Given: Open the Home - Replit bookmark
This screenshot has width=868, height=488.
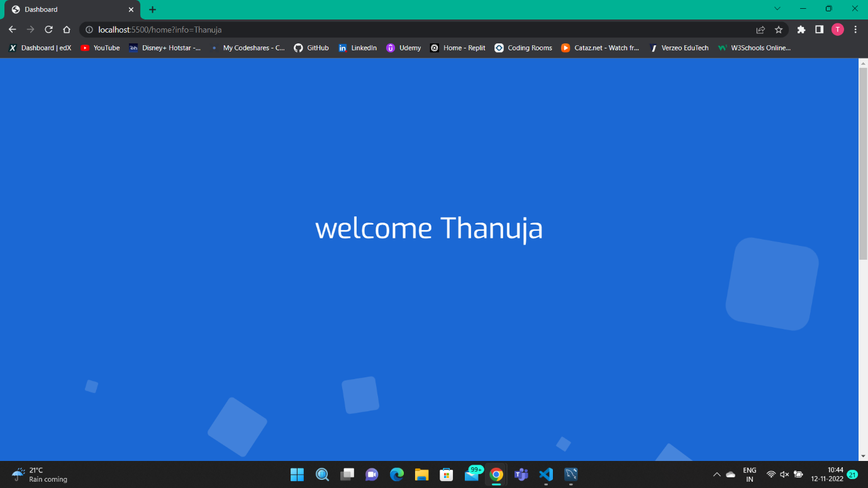Looking at the screenshot, I should coord(458,48).
